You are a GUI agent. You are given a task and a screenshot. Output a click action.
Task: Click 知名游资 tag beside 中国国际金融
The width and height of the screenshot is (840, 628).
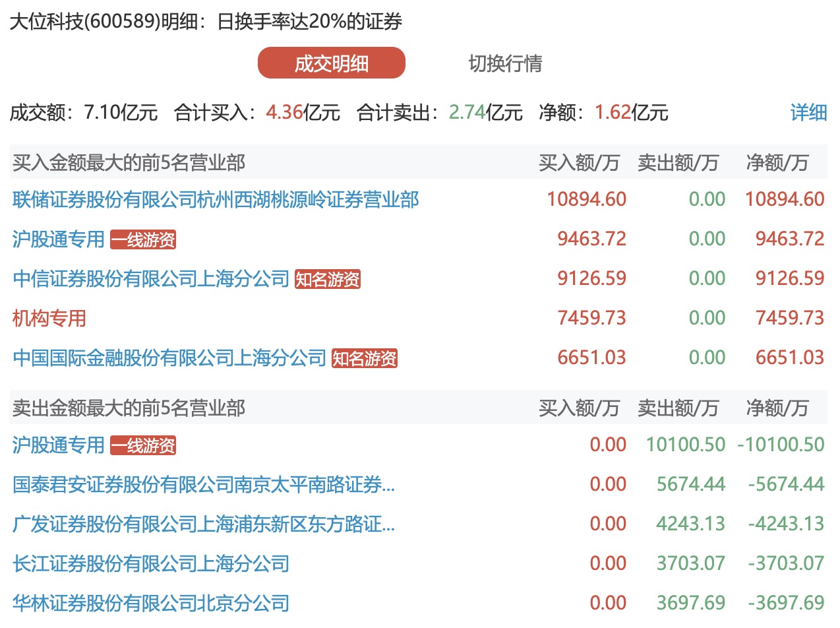pyautogui.click(x=365, y=358)
